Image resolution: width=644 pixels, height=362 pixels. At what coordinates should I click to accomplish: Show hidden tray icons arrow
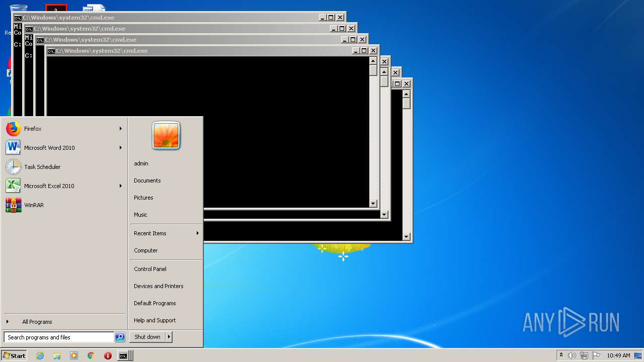(x=561, y=355)
